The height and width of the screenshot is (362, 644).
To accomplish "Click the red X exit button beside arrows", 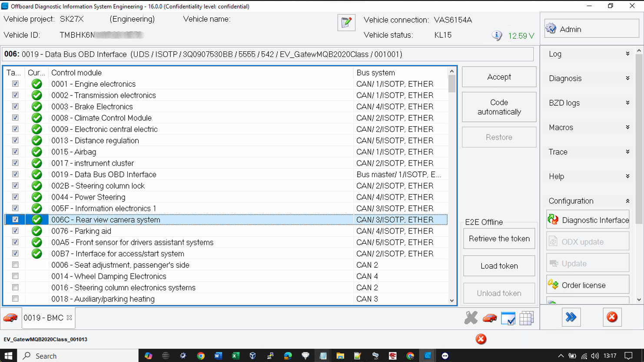I will click(612, 317).
